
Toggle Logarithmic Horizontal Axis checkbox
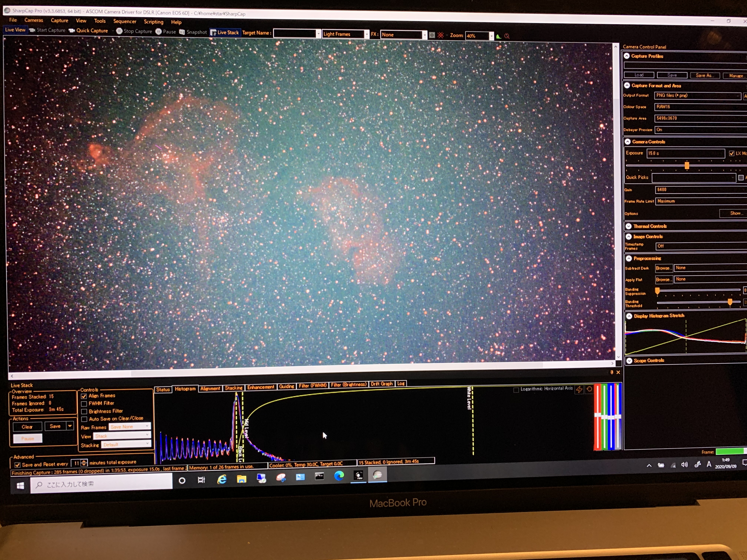(x=516, y=390)
